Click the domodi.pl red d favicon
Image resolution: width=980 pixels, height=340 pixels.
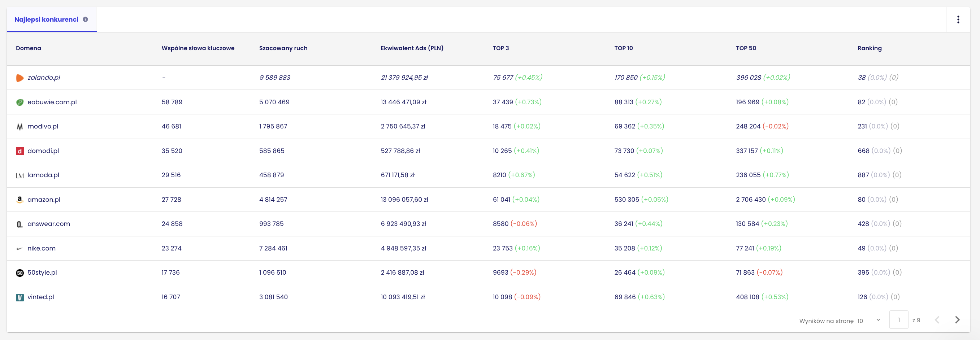click(20, 151)
